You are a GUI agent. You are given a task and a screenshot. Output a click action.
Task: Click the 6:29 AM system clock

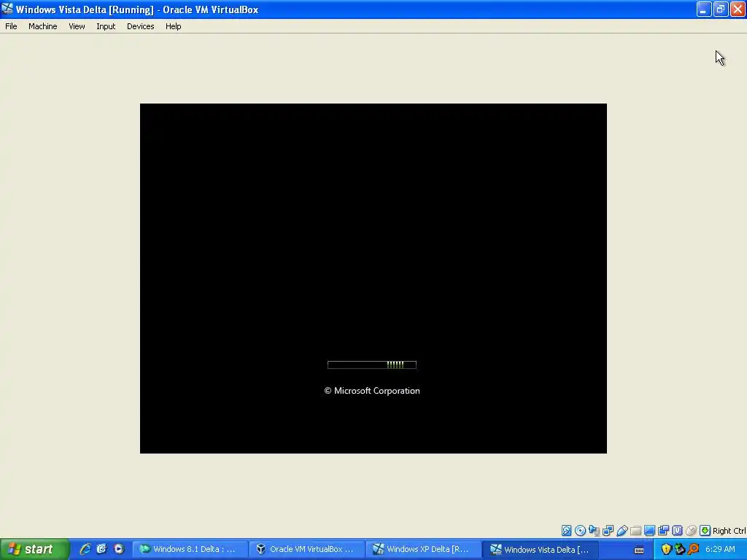tap(720, 549)
